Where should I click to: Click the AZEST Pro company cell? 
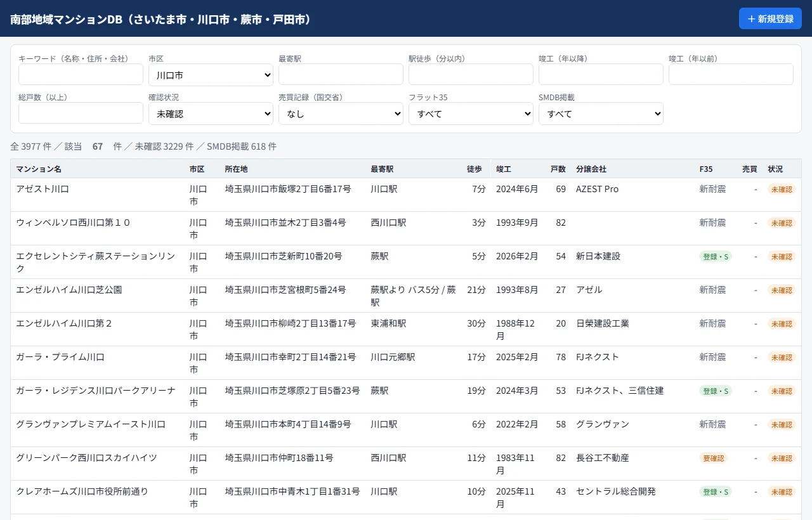[x=597, y=189]
